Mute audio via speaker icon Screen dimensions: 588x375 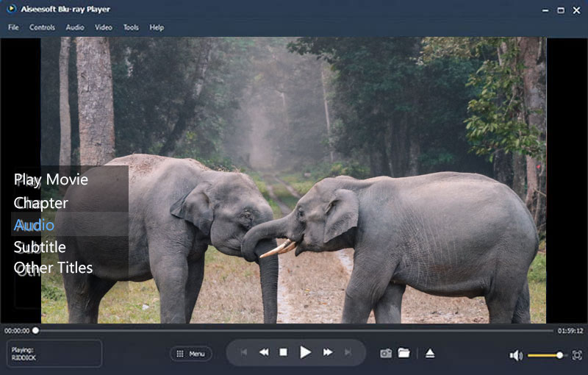point(516,355)
